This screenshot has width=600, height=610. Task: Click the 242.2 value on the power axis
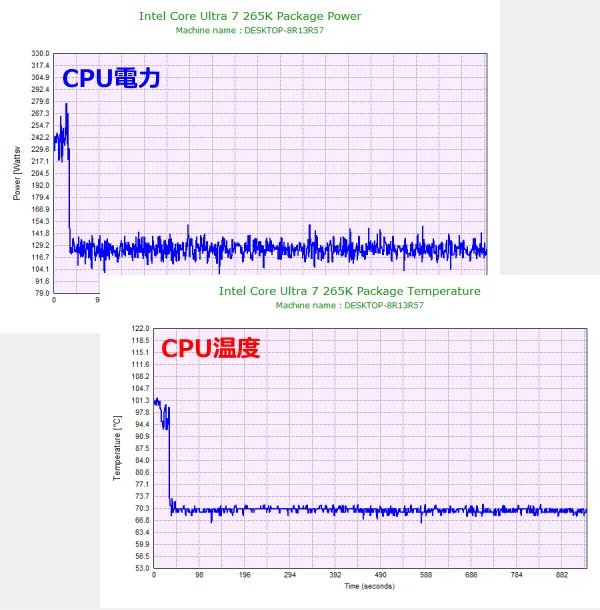tap(40, 137)
